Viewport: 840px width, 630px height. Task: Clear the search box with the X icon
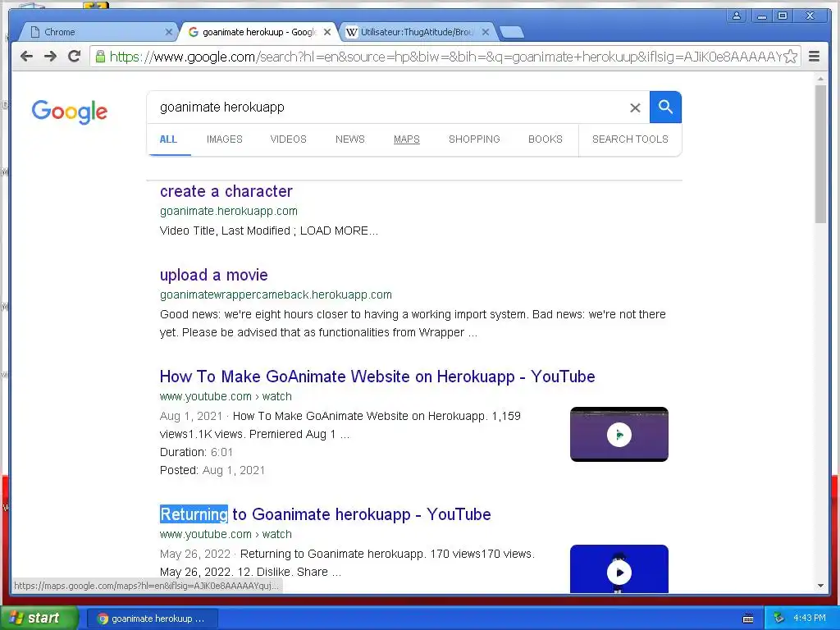[x=635, y=107]
